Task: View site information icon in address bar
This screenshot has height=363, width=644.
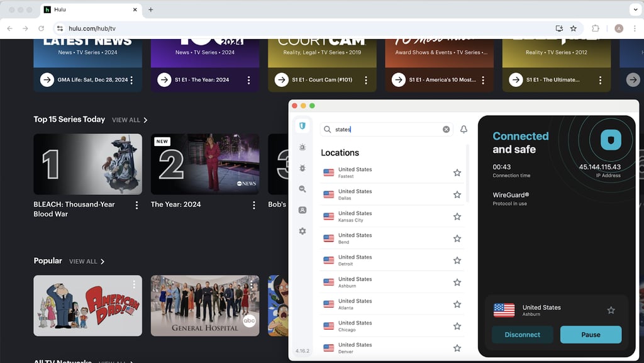Action: click(60, 28)
